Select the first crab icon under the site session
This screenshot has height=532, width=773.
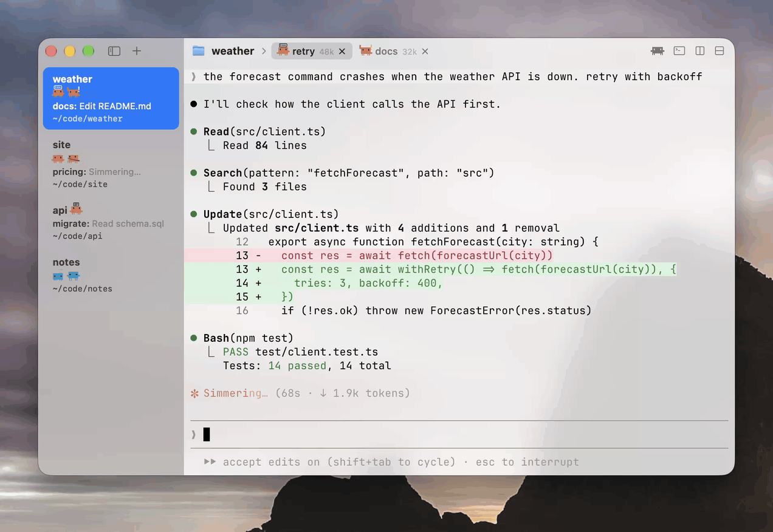(58, 159)
